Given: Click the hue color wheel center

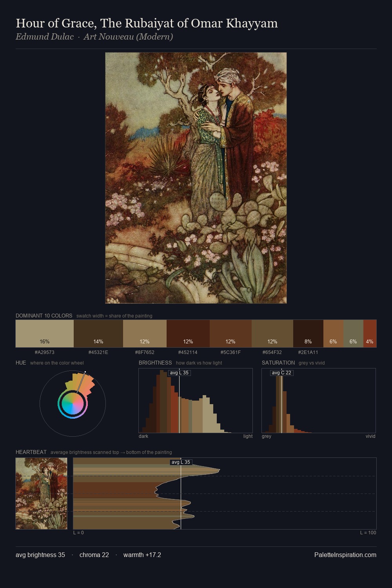Looking at the screenshot, I should click(73, 403).
